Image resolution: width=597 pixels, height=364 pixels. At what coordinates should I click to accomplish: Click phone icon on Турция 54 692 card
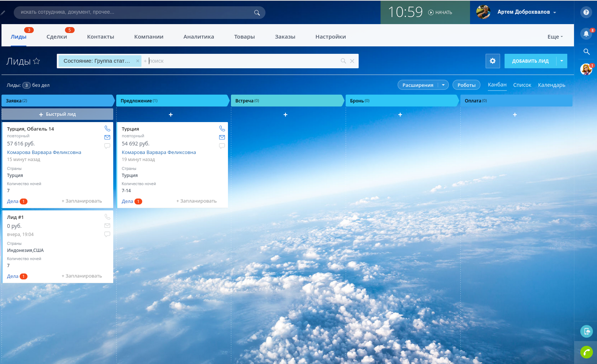click(x=222, y=128)
